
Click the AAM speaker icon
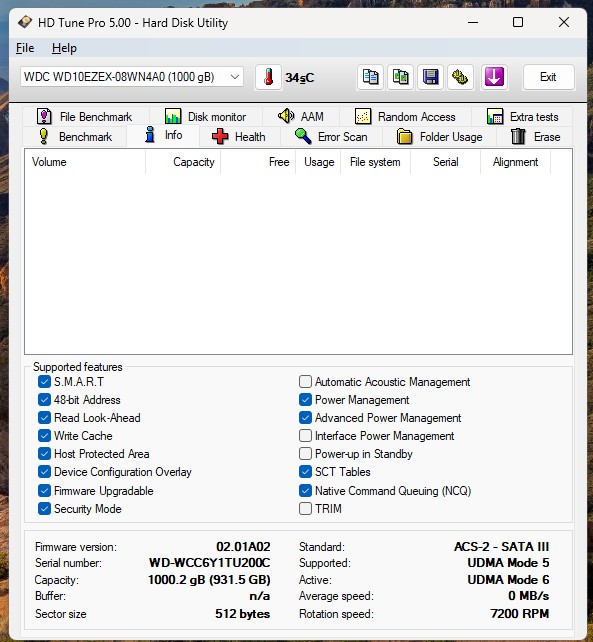point(286,116)
